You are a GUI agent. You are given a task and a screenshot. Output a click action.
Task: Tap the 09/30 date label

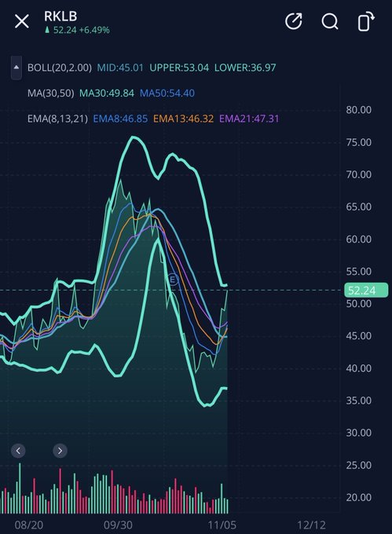tap(118, 525)
